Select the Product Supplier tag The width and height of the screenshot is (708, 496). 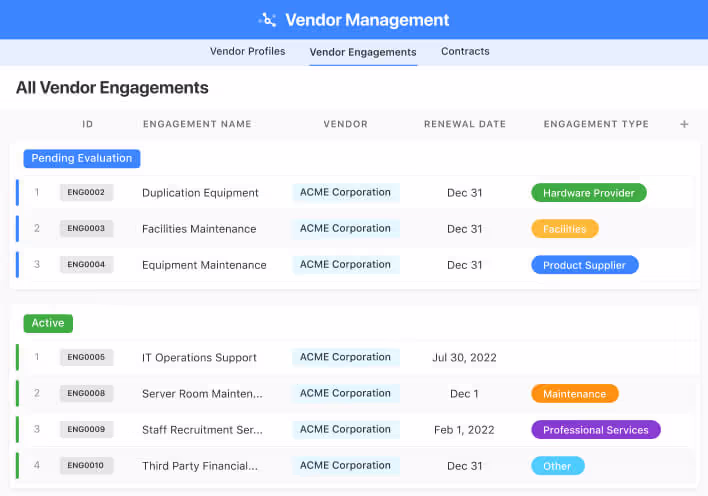(x=584, y=265)
